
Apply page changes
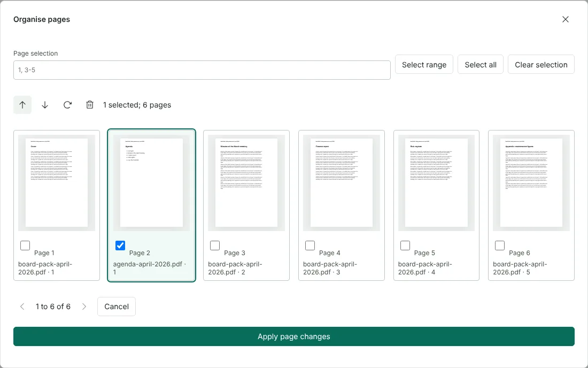pyautogui.click(x=294, y=336)
